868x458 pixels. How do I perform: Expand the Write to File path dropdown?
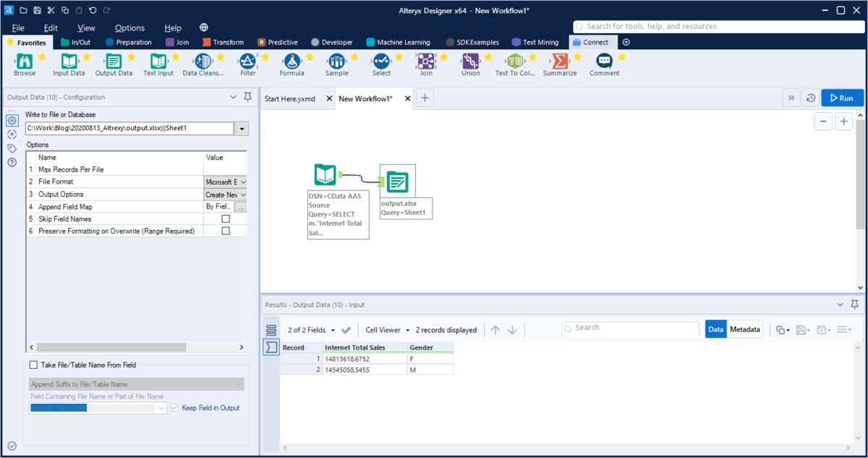click(242, 128)
